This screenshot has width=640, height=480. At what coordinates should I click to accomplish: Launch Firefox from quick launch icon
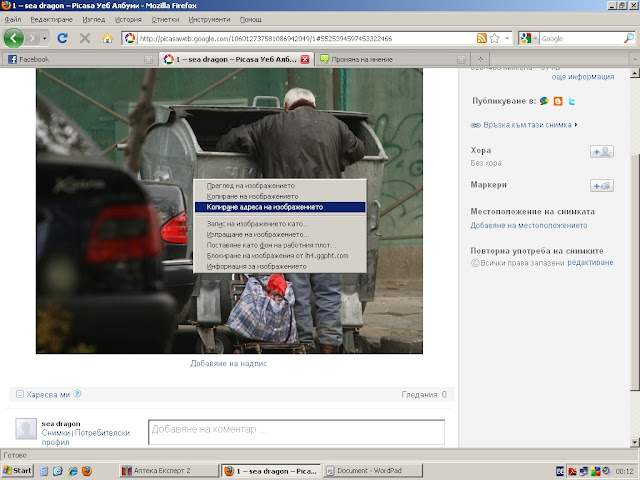click(x=87, y=471)
